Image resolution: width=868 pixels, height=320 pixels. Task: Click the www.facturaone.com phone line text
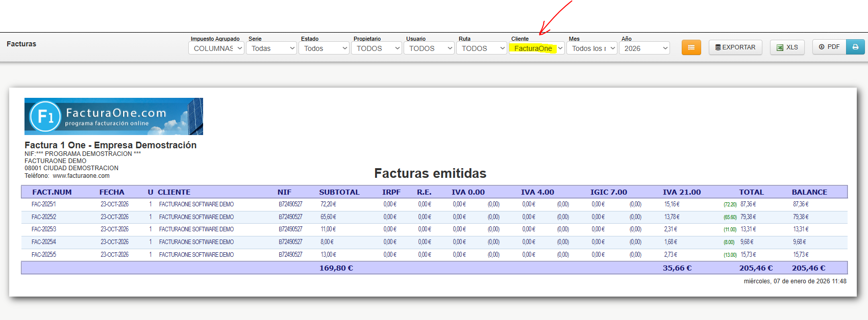[x=67, y=176]
